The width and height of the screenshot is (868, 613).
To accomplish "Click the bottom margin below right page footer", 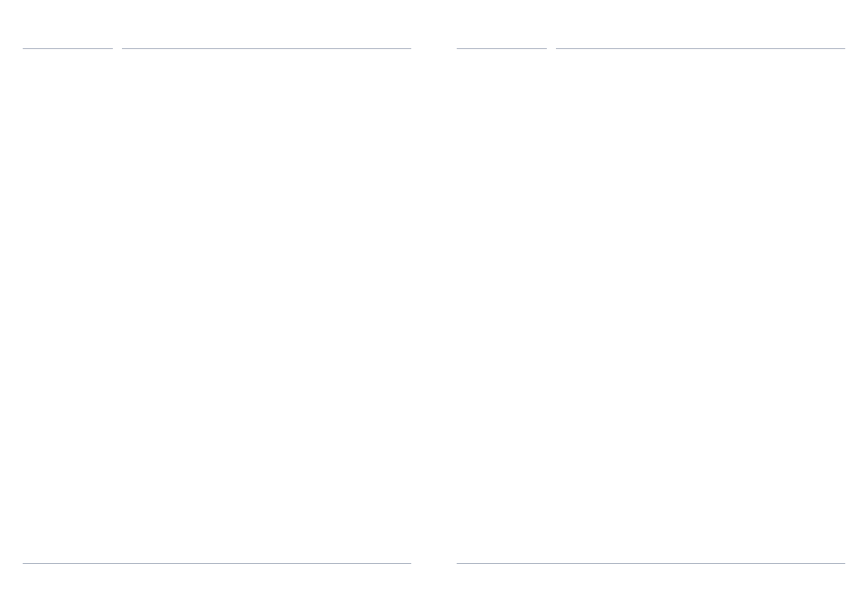I will point(651,588).
